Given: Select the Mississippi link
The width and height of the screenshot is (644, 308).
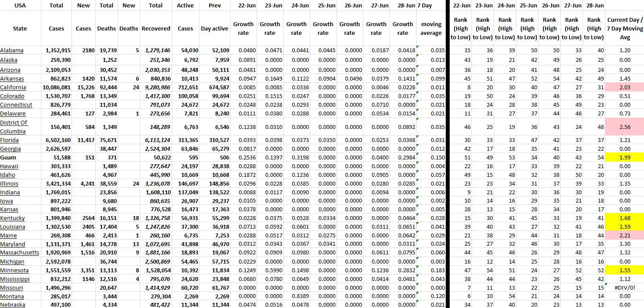Looking at the screenshot, I should tap(15, 279).
